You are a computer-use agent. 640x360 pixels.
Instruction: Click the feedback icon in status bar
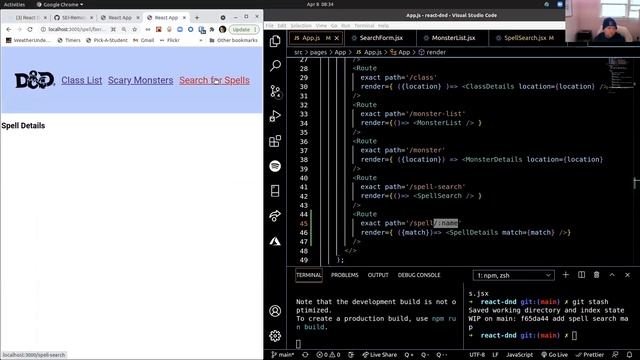[x=615, y=355]
